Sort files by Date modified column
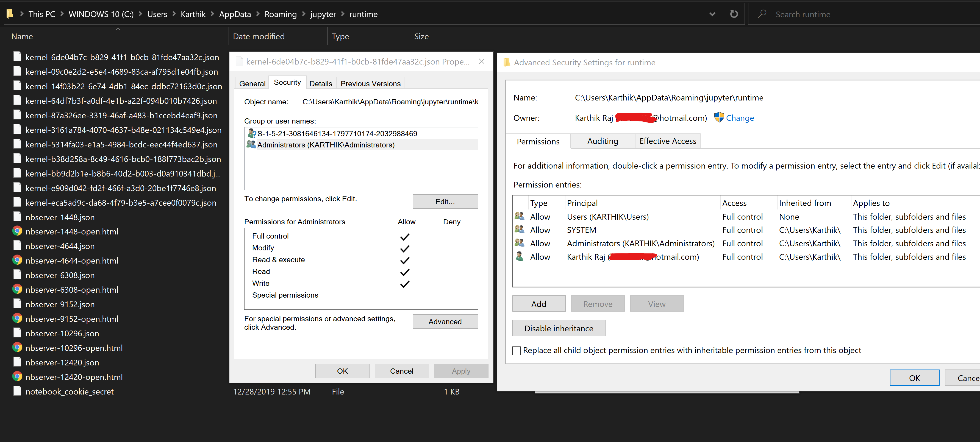This screenshot has width=980, height=442. point(259,37)
